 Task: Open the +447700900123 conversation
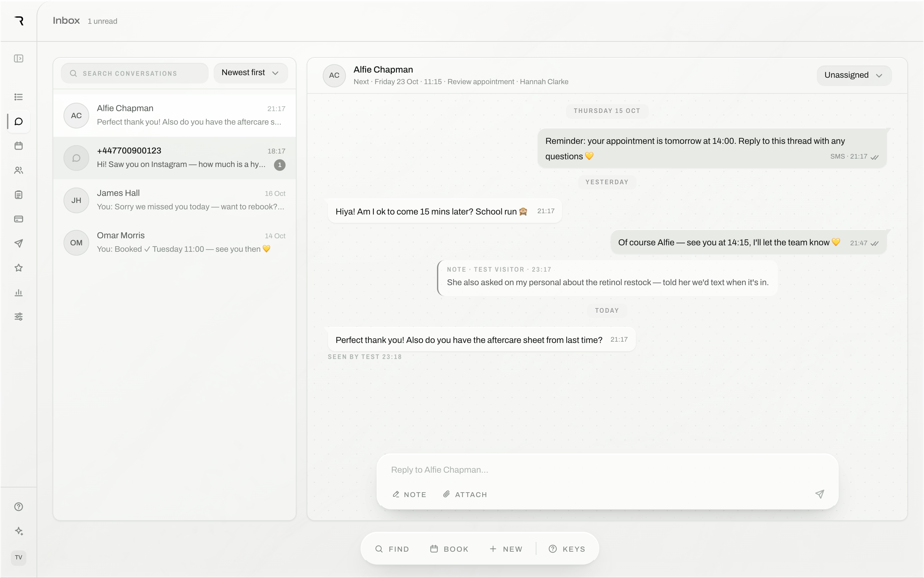(x=175, y=157)
